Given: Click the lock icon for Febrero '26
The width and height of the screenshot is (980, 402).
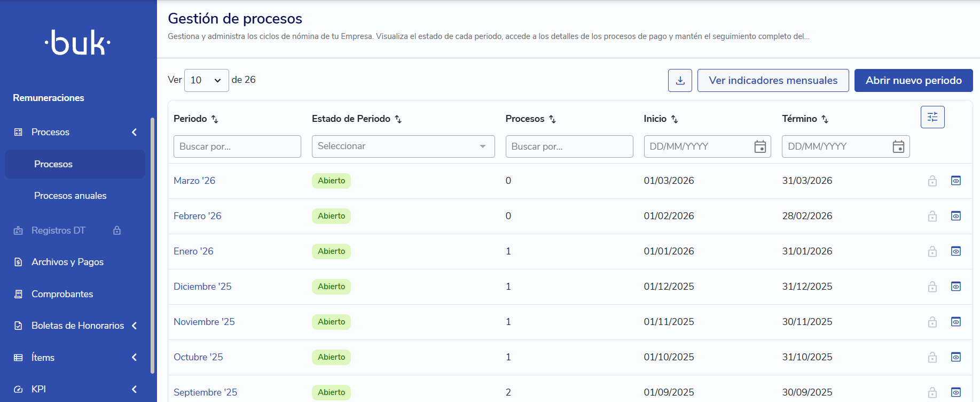Looking at the screenshot, I should click(932, 216).
